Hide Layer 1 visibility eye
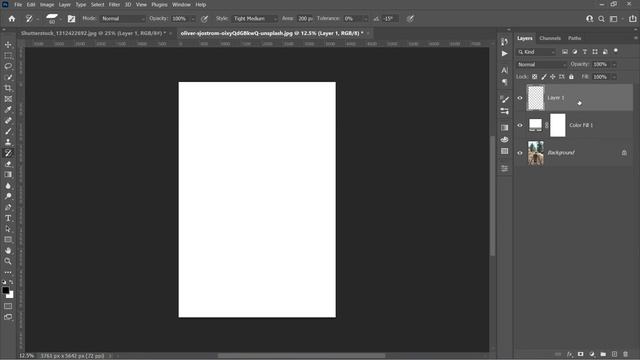Image resolution: width=640 pixels, height=360 pixels. coord(520,98)
